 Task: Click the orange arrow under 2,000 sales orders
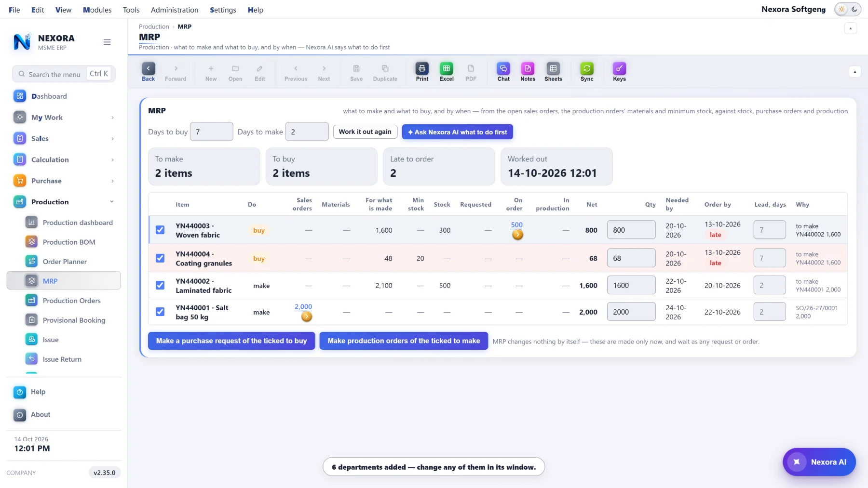point(307,317)
